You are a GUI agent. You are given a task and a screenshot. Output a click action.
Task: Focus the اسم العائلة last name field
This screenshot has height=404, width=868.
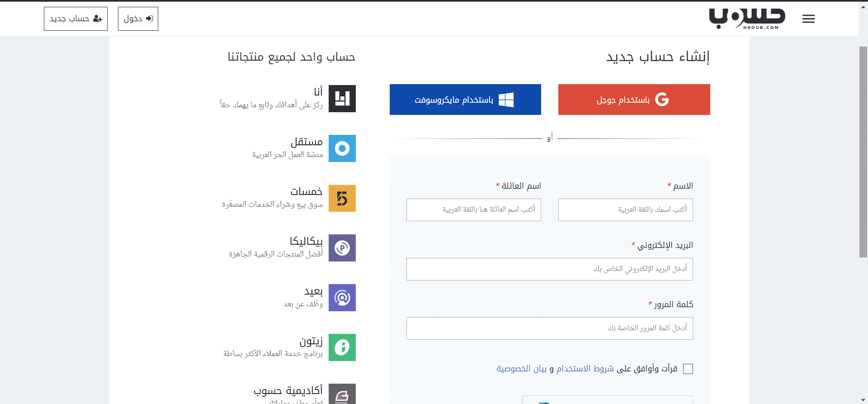[474, 210]
